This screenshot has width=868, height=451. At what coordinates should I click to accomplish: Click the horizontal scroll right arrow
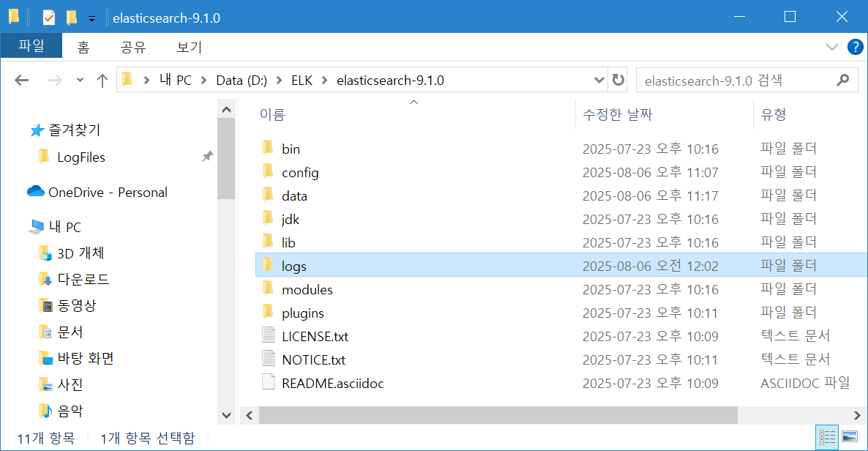(856, 415)
